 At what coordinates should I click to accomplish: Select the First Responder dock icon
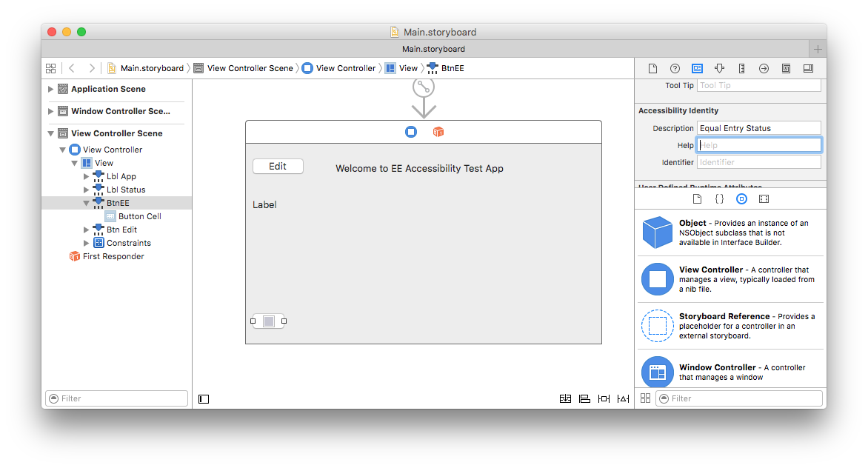(438, 132)
